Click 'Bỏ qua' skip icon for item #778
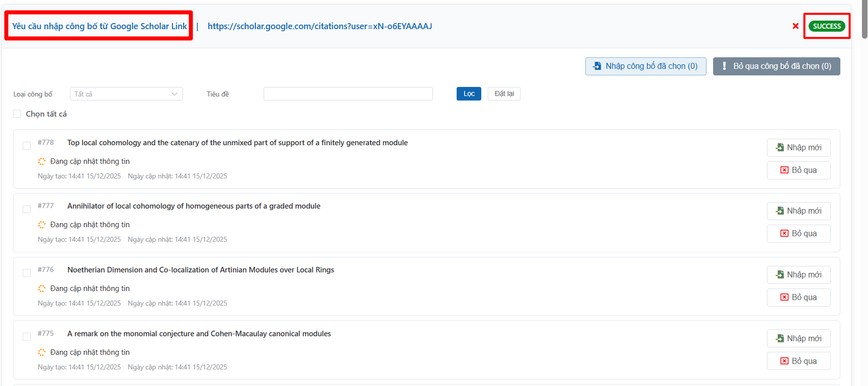 (784, 170)
